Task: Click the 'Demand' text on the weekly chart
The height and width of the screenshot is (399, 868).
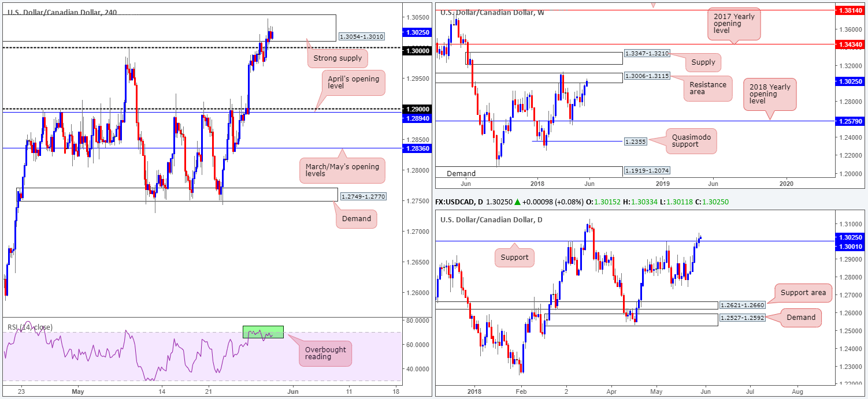Action: [461, 173]
